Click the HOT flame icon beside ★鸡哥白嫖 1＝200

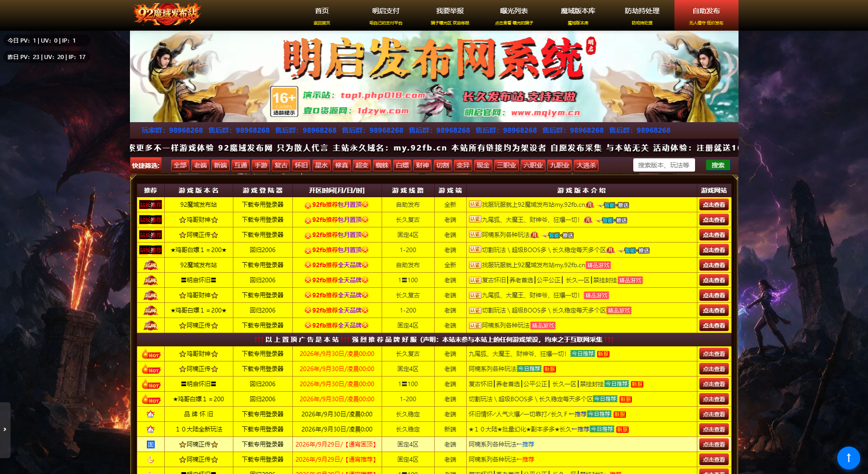[x=151, y=399]
